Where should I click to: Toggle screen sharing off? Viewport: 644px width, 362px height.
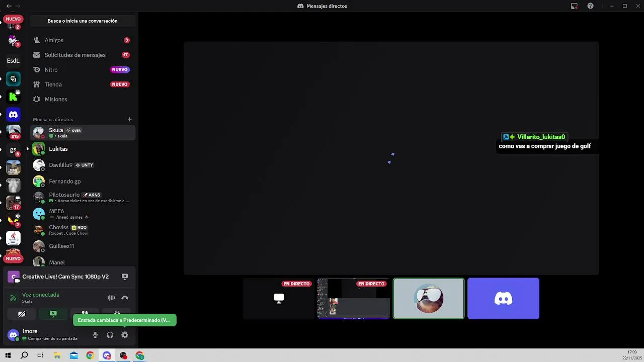[53, 314]
